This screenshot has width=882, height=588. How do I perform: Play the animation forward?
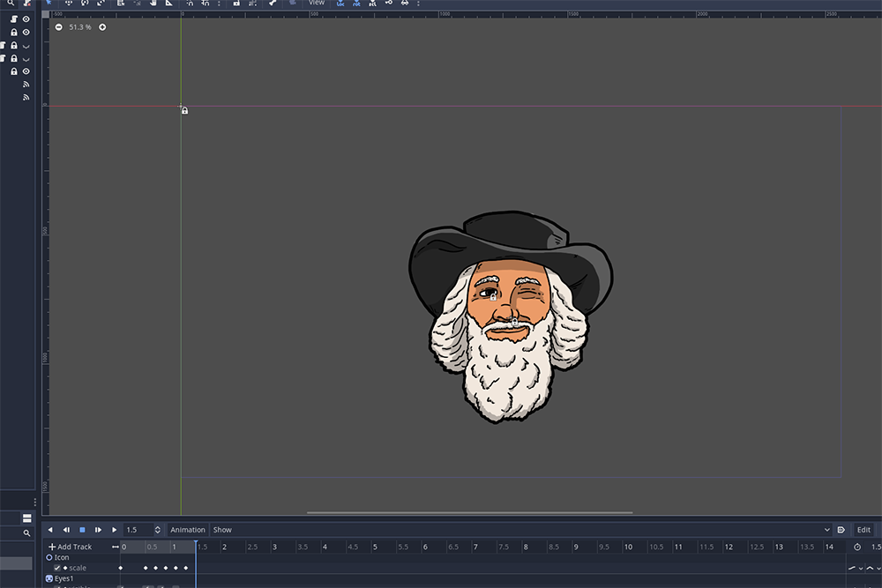point(114,530)
